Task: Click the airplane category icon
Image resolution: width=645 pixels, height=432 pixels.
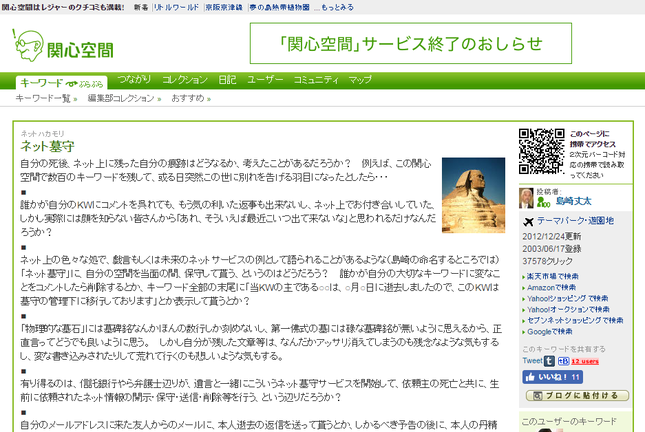Action: click(x=528, y=222)
